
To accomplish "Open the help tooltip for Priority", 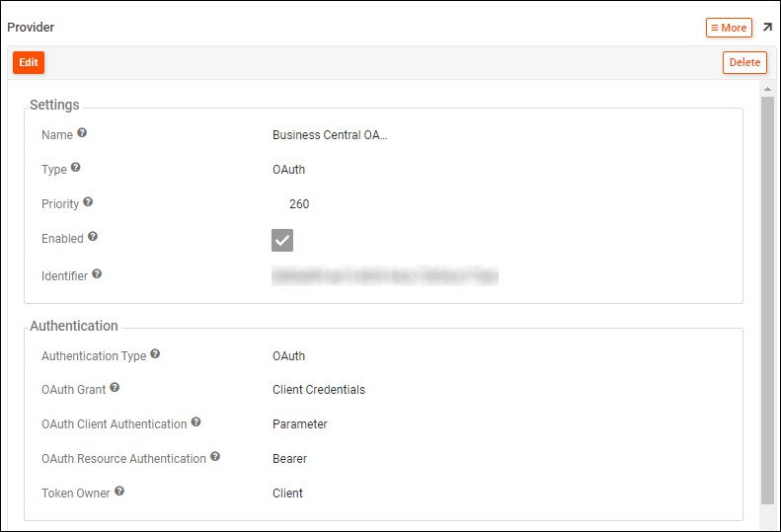I will (88, 202).
